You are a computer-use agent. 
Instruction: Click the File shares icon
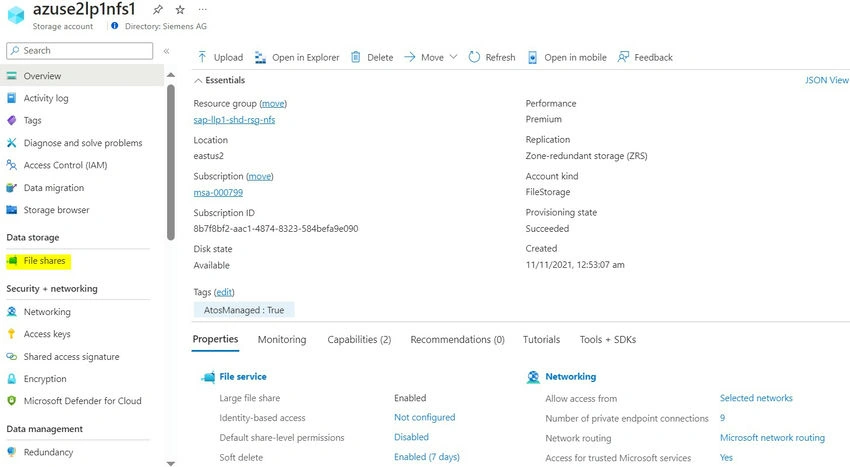[x=12, y=261]
